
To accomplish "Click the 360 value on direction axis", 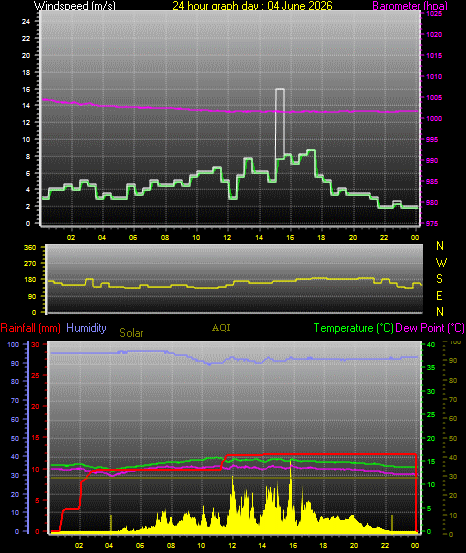I will [x=30, y=248].
